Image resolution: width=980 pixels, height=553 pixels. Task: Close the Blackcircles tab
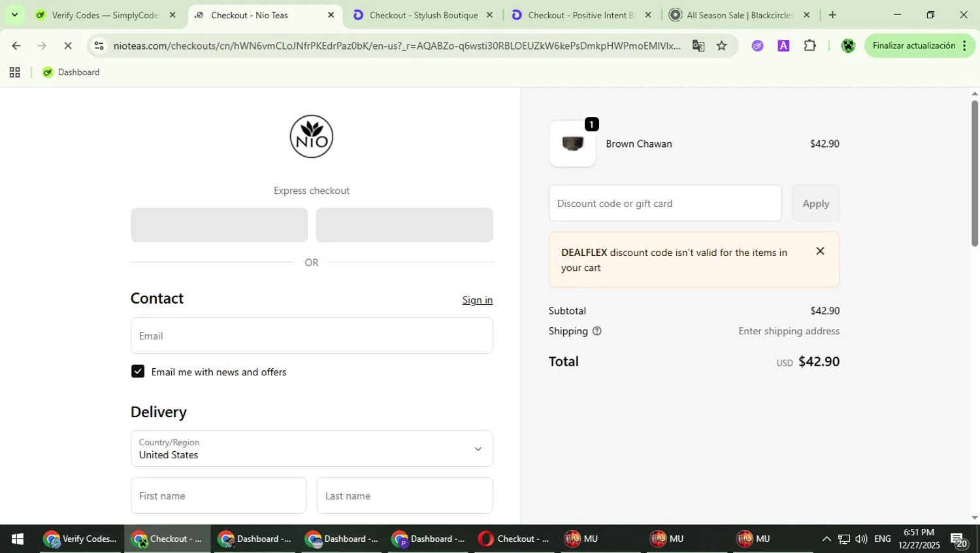(x=806, y=14)
